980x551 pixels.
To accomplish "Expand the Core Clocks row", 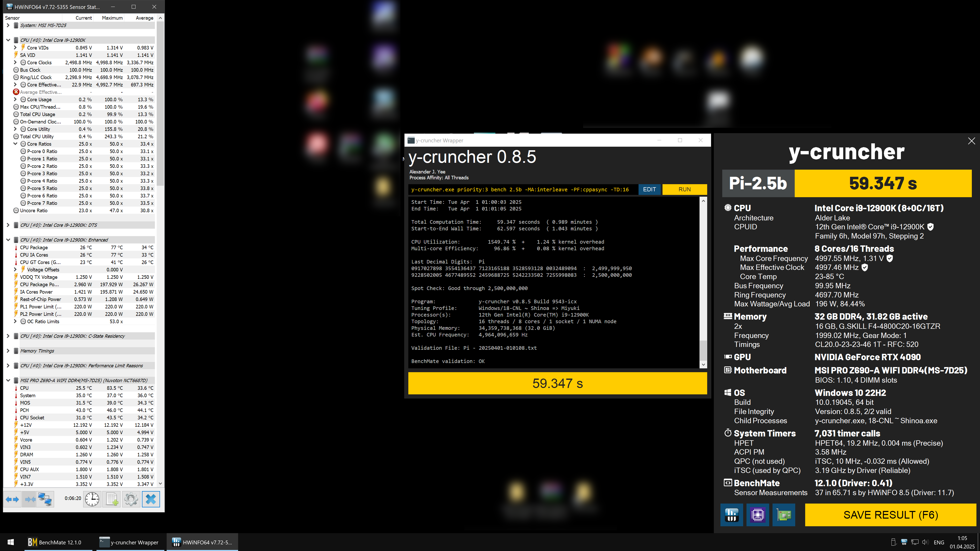I will [15, 62].
